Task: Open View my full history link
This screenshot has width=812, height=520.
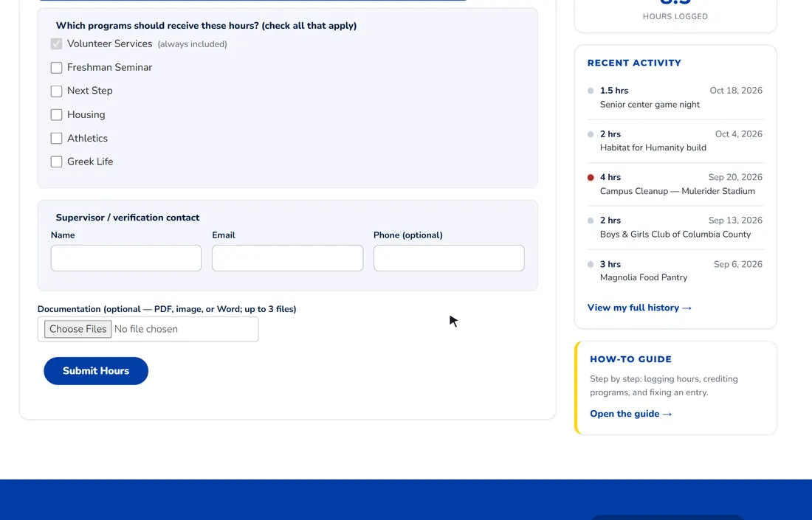Action: pyautogui.click(x=639, y=308)
